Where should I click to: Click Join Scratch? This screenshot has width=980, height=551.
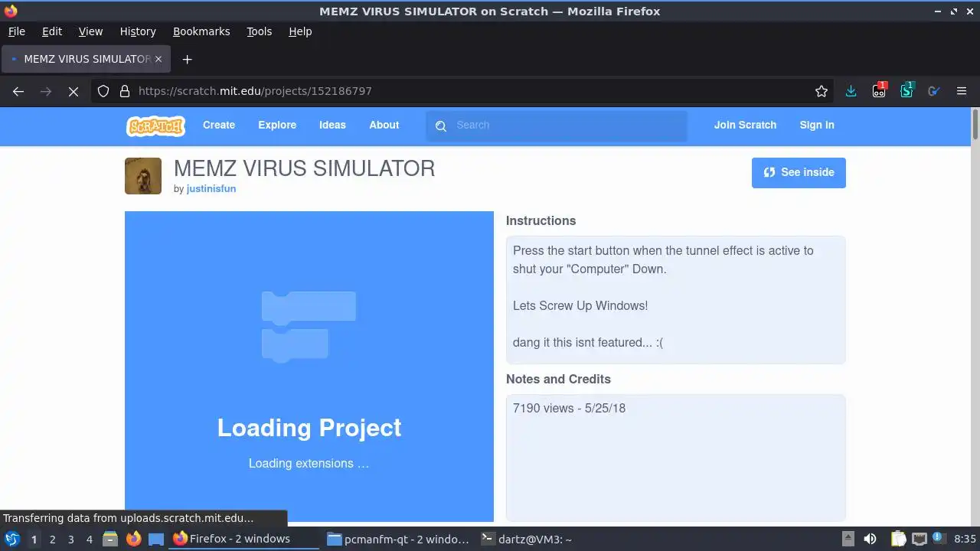click(x=745, y=126)
